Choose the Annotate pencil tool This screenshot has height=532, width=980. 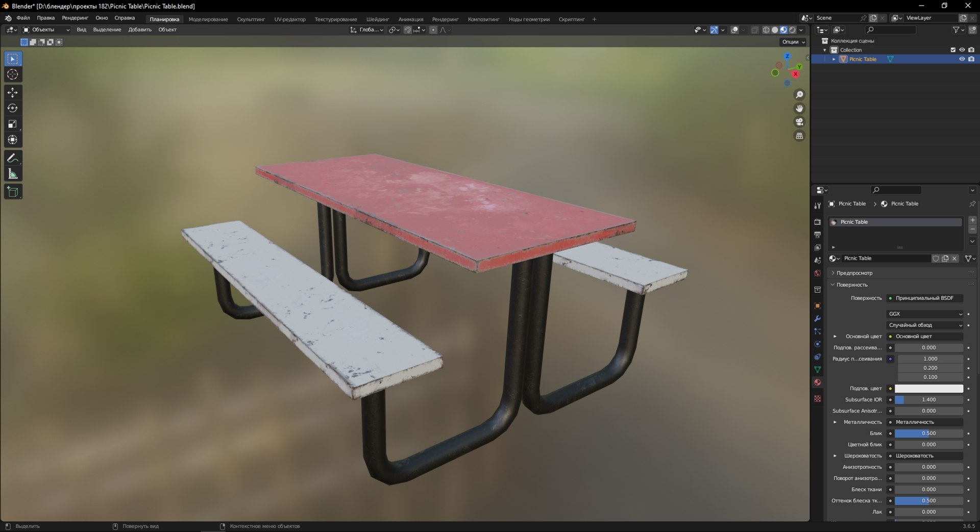[13, 158]
